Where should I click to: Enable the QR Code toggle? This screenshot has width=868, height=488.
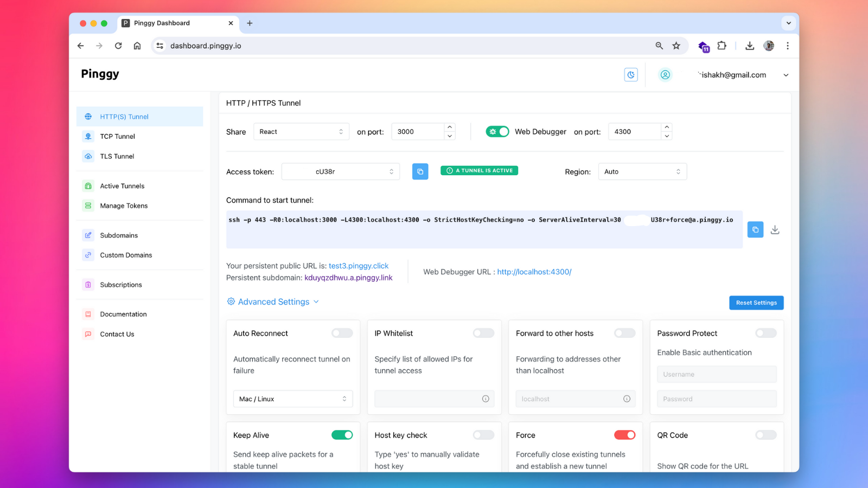[766, 435]
